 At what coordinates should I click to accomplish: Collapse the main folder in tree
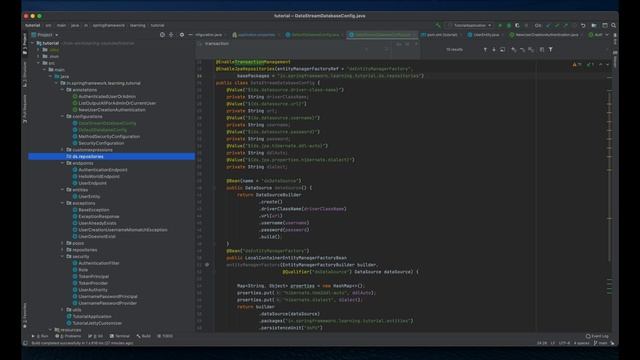pyautogui.click(x=45, y=70)
